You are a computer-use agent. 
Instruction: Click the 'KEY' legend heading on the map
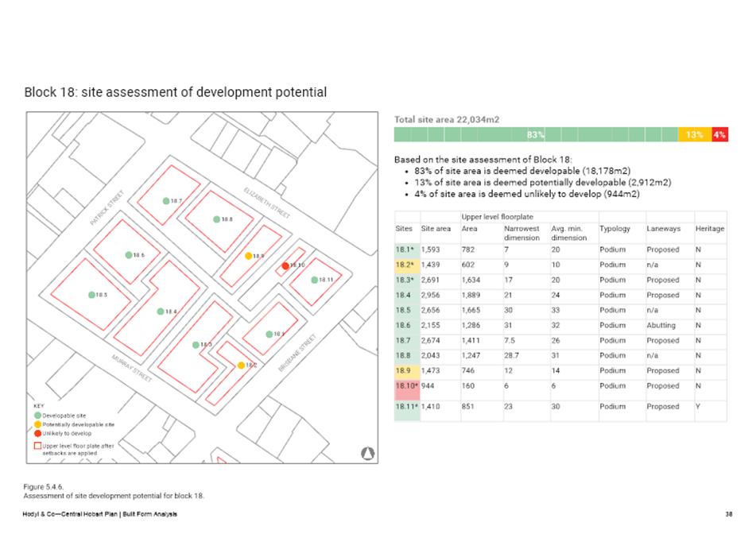pos(39,406)
